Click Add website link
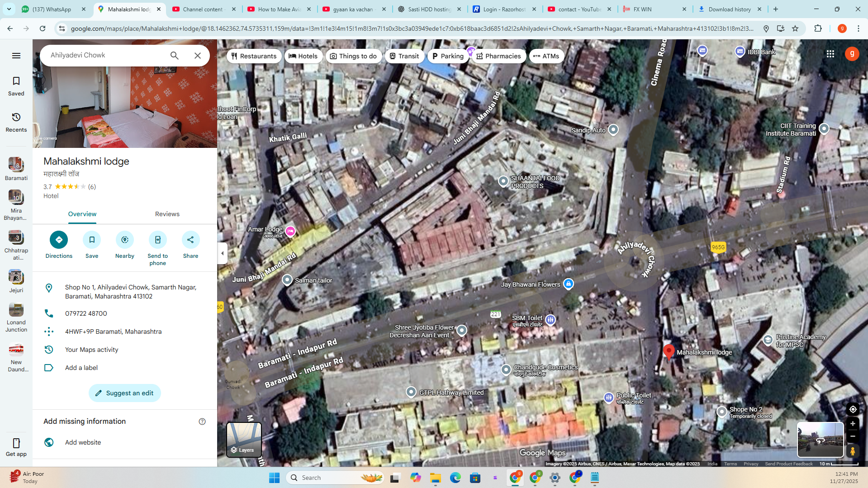Image resolution: width=868 pixels, height=488 pixels. [83, 442]
